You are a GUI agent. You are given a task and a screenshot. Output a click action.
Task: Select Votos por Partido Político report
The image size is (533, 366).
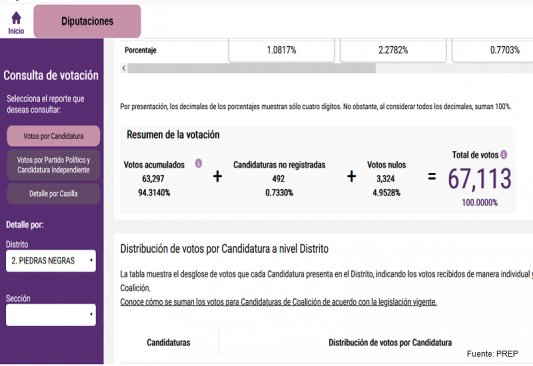pos(53,165)
